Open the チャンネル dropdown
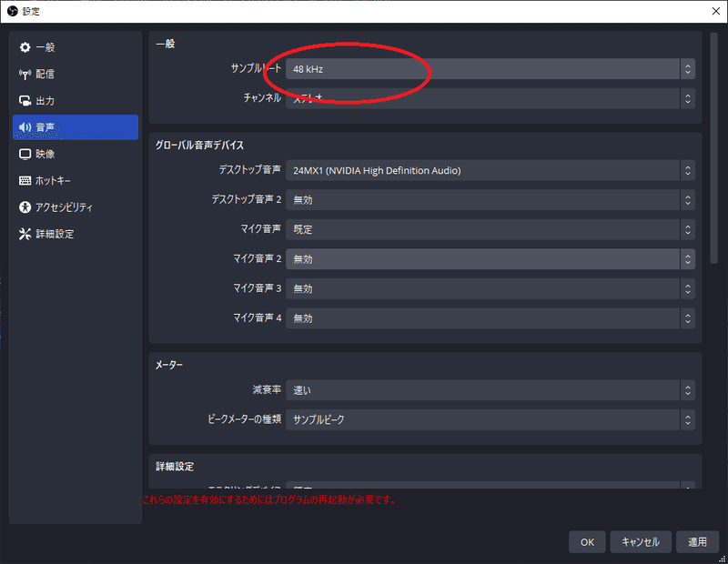728x564 pixels. tap(490, 98)
